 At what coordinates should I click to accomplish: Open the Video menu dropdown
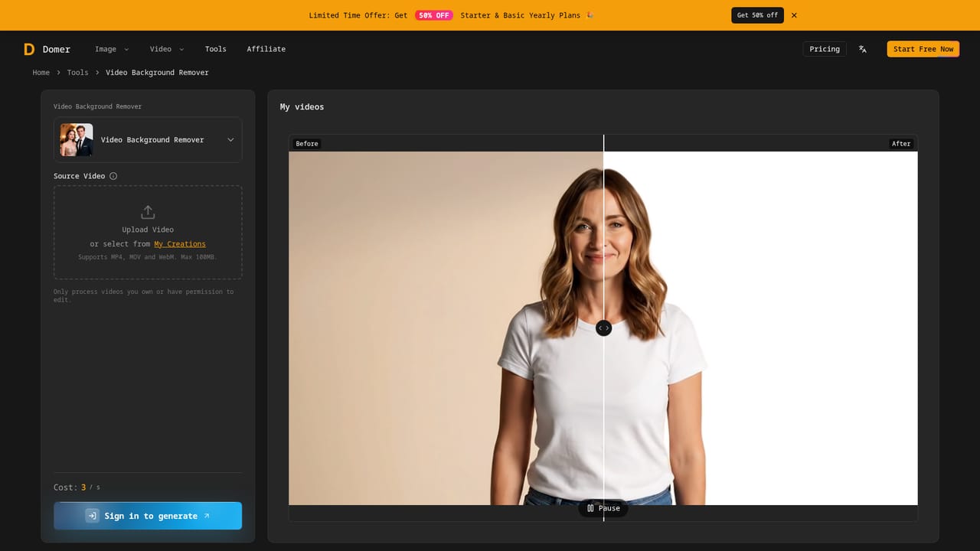tap(167, 49)
